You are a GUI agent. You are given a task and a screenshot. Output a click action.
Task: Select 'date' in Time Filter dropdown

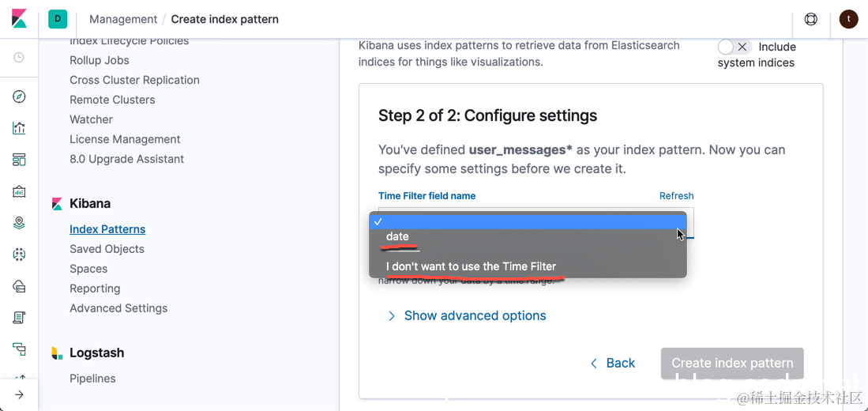point(397,236)
